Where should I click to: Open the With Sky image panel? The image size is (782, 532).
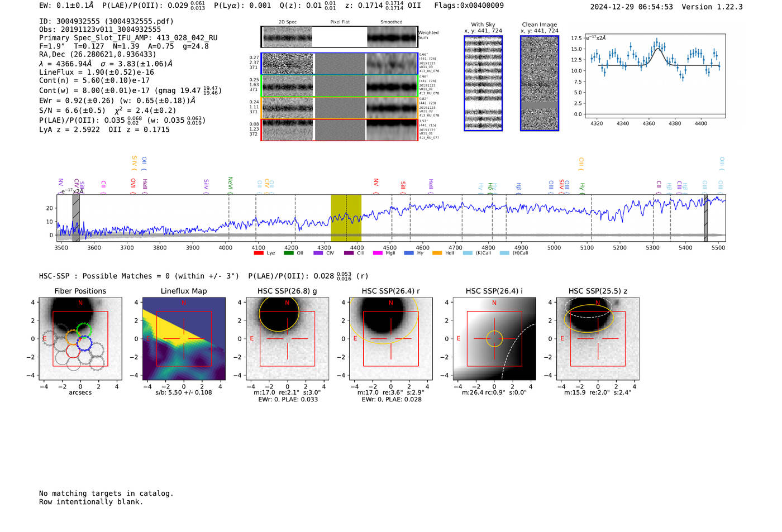pyautogui.click(x=483, y=83)
